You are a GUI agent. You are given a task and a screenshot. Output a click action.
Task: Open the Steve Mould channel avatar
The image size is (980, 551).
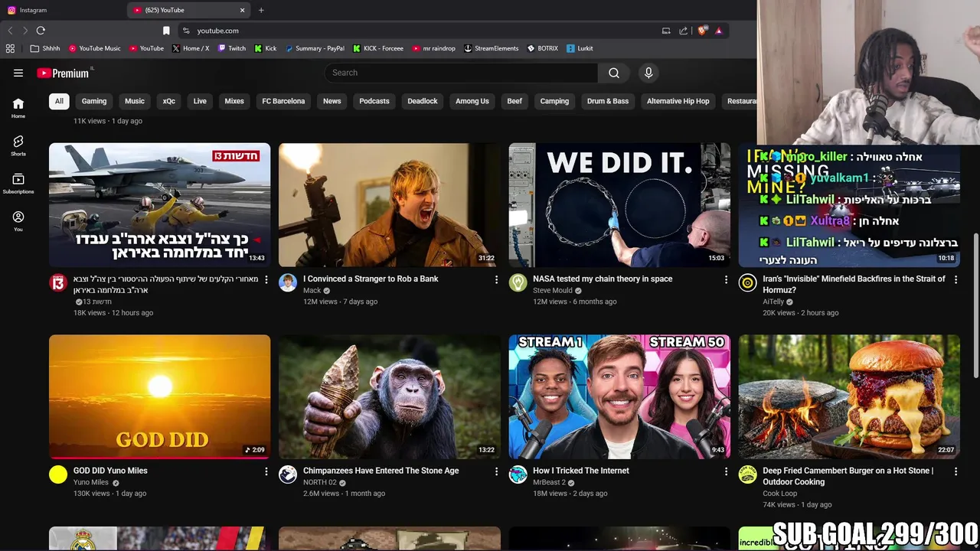pos(518,283)
